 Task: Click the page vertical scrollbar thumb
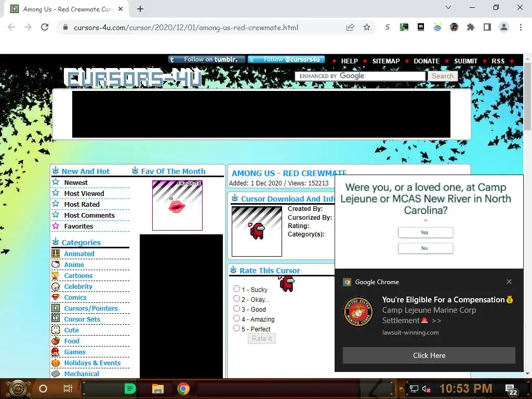coord(528,96)
